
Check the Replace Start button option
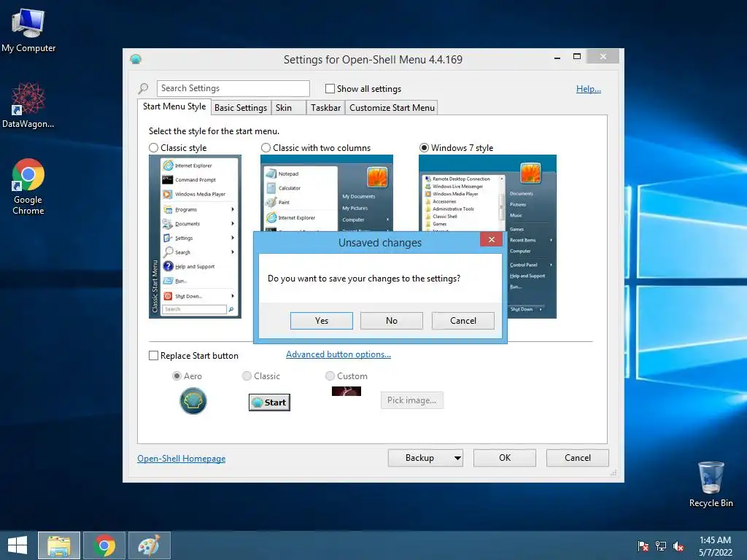coord(153,356)
